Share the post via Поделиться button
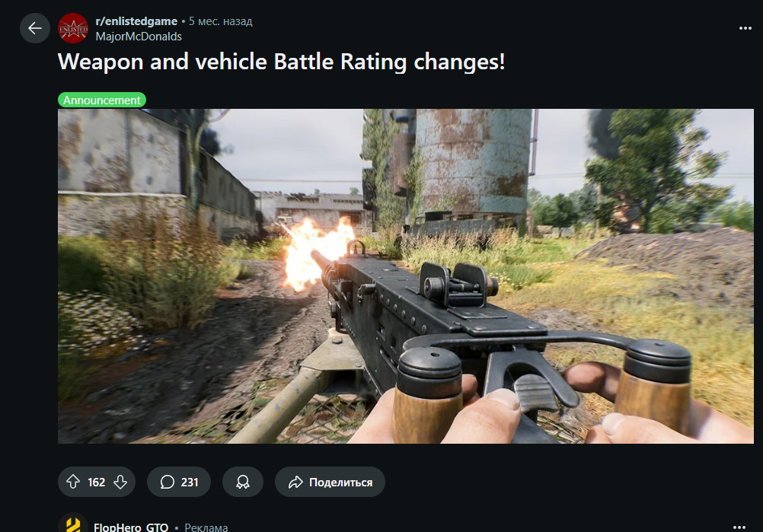This screenshot has height=532, width=763. (330, 482)
